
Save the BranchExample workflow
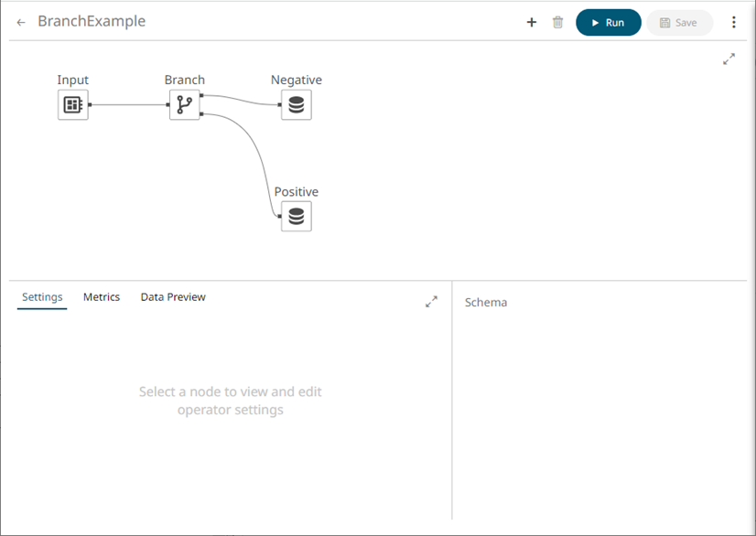click(679, 22)
